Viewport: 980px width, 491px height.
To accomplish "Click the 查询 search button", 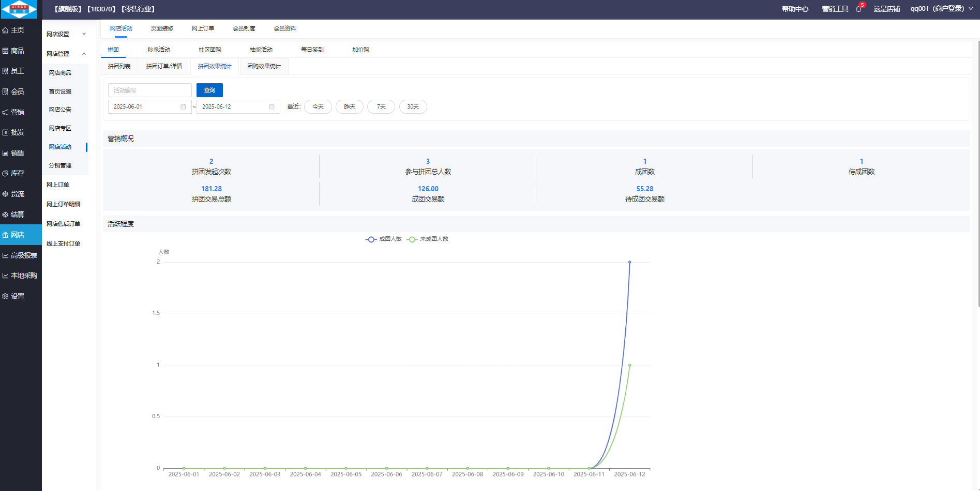I will 209,90.
